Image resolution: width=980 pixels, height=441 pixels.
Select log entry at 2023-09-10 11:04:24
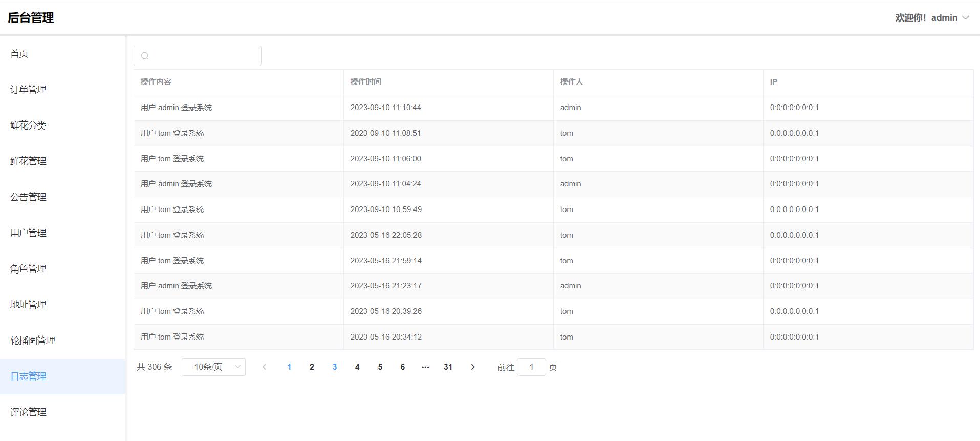pyautogui.click(x=553, y=184)
